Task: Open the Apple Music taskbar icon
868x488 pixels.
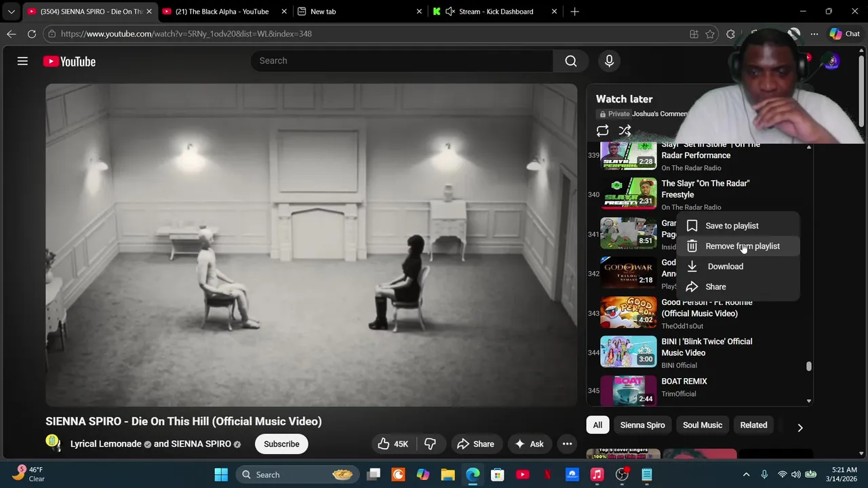Action: (597, 475)
